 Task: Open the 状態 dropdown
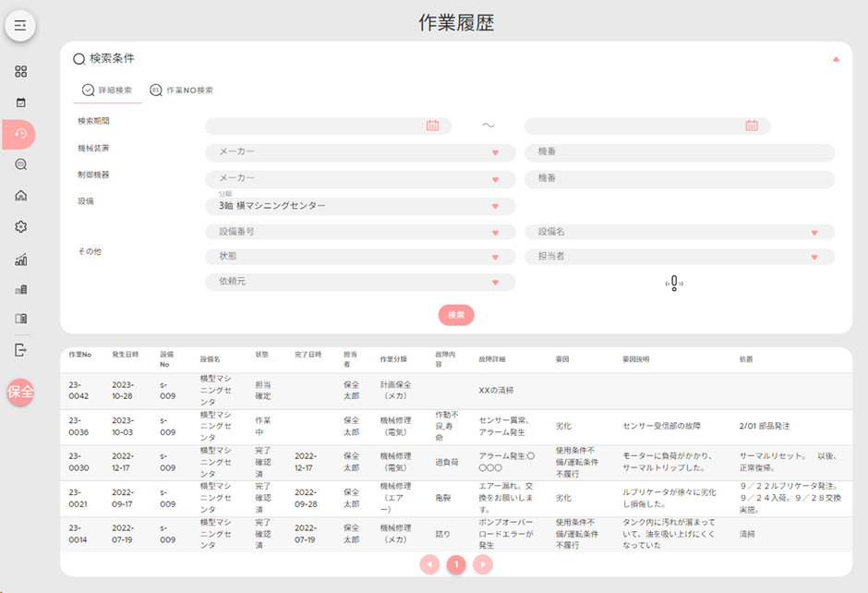[360, 256]
